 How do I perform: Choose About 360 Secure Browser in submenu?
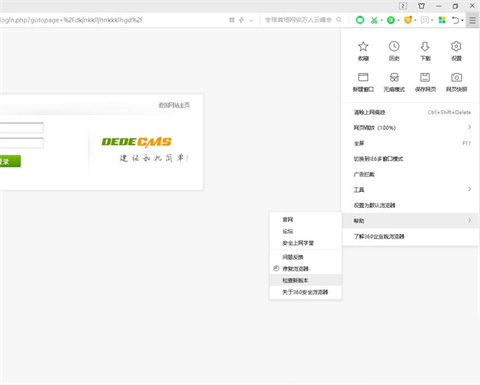(x=305, y=292)
